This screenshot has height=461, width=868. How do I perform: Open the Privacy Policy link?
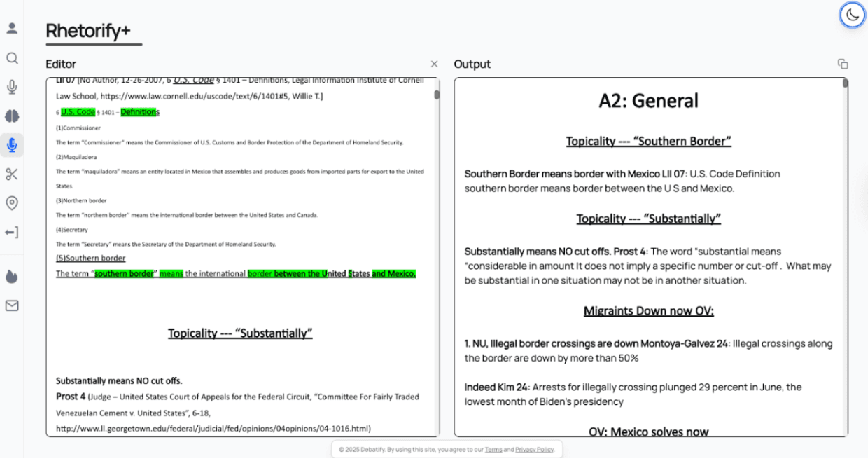pos(534,450)
